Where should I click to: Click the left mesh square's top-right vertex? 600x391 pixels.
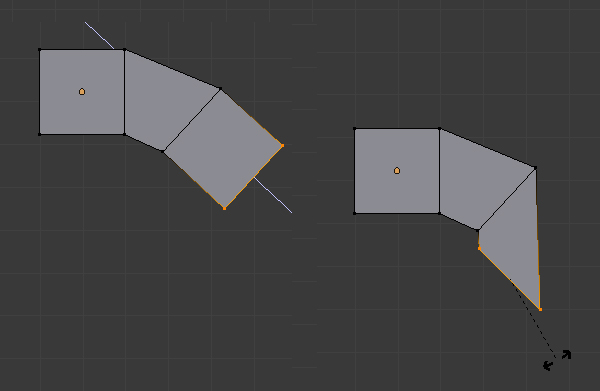[125, 50]
